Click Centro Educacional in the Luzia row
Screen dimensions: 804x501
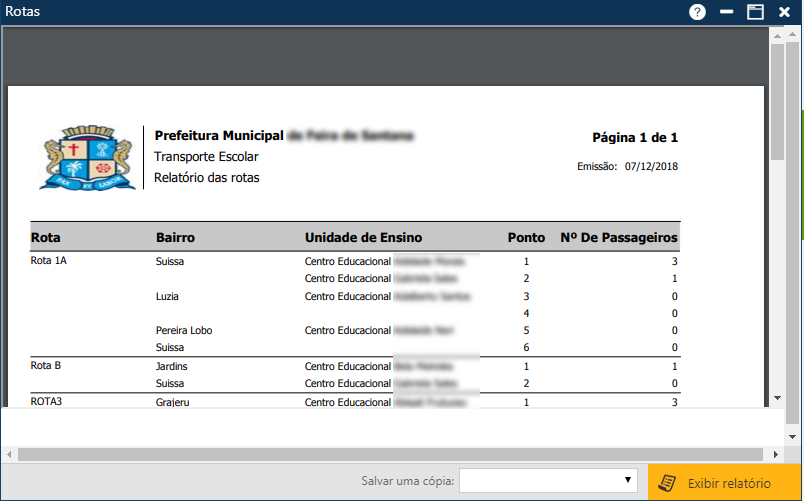348,296
